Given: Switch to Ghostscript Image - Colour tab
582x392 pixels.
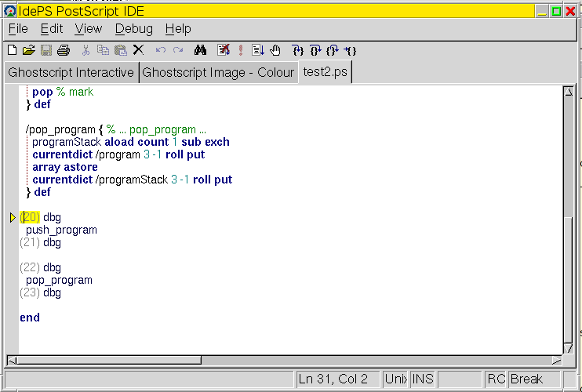Looking at the screenshot, I should pos(218,73).
